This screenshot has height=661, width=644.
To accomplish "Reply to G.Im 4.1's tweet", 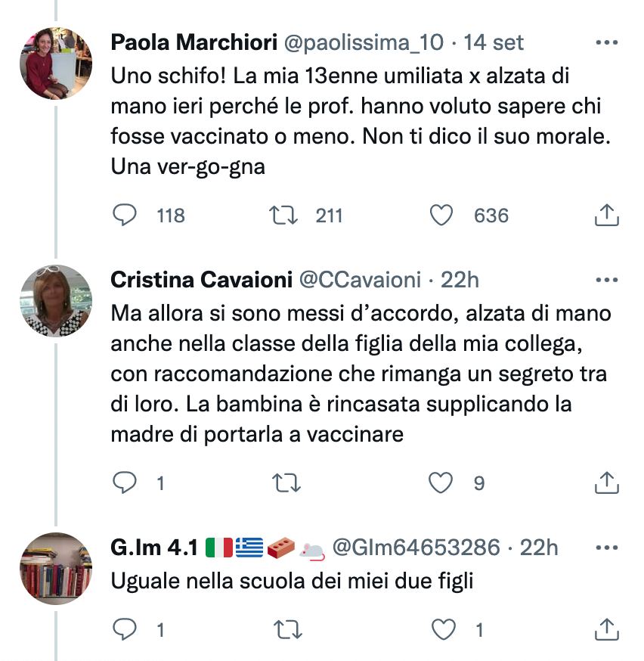I will [x=125, y=629].
